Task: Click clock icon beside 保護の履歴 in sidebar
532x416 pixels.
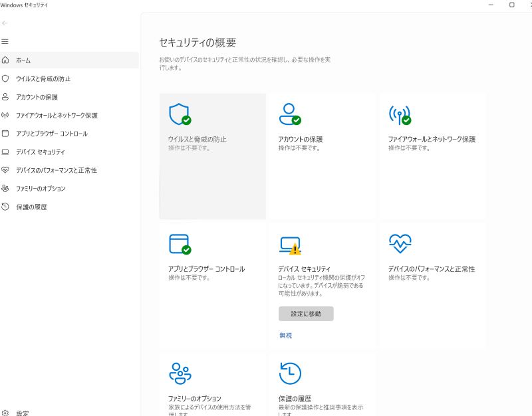Action: [5, 207]
